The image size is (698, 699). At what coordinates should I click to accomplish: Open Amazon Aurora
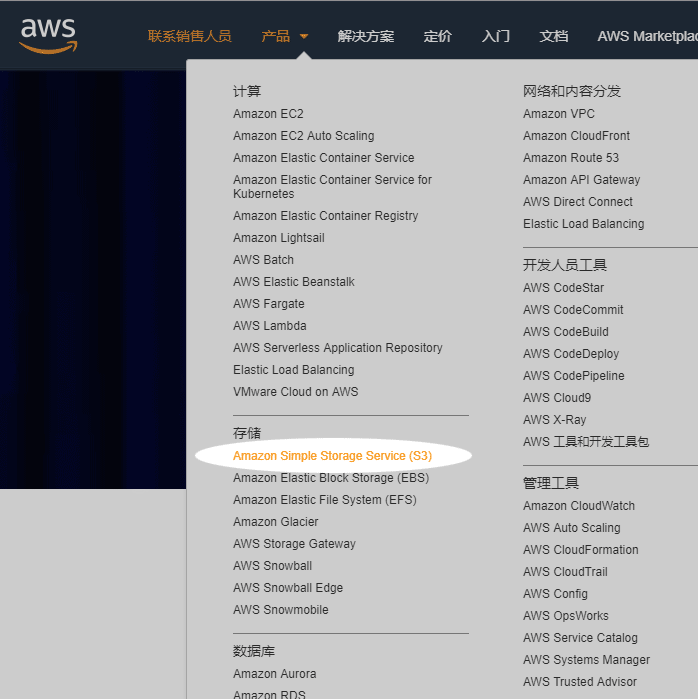click(x=275, y=674)
